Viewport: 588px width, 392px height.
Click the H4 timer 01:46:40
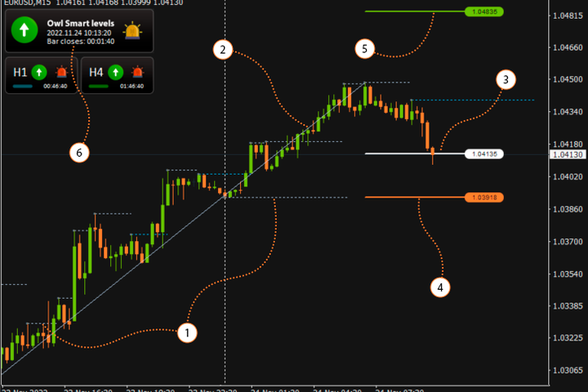pos(131,87)
